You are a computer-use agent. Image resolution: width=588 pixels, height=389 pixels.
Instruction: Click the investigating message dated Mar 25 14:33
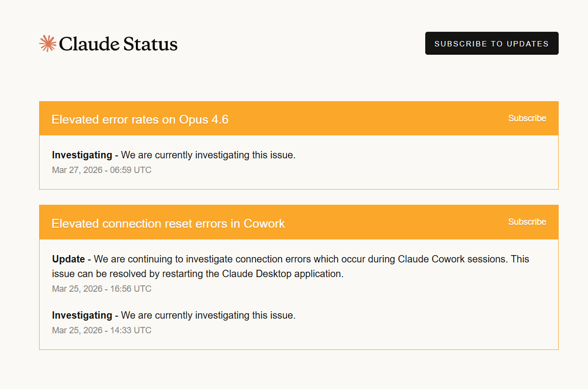[x=208, y=315]
